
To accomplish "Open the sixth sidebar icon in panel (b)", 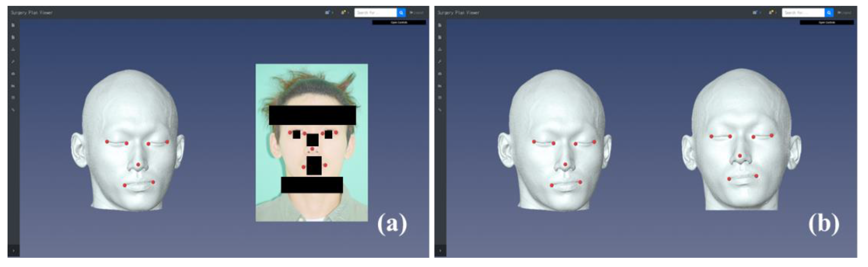I will point(440,86).
